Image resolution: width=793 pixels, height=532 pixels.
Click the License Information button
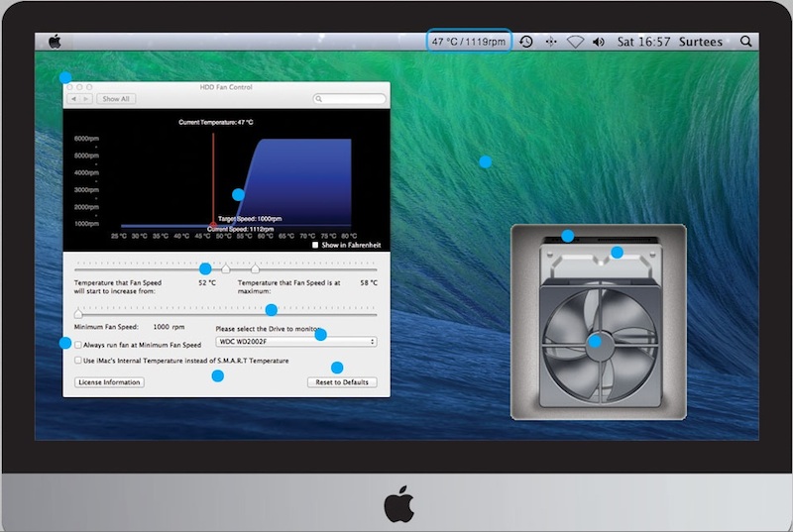click(x=109, y=382)
